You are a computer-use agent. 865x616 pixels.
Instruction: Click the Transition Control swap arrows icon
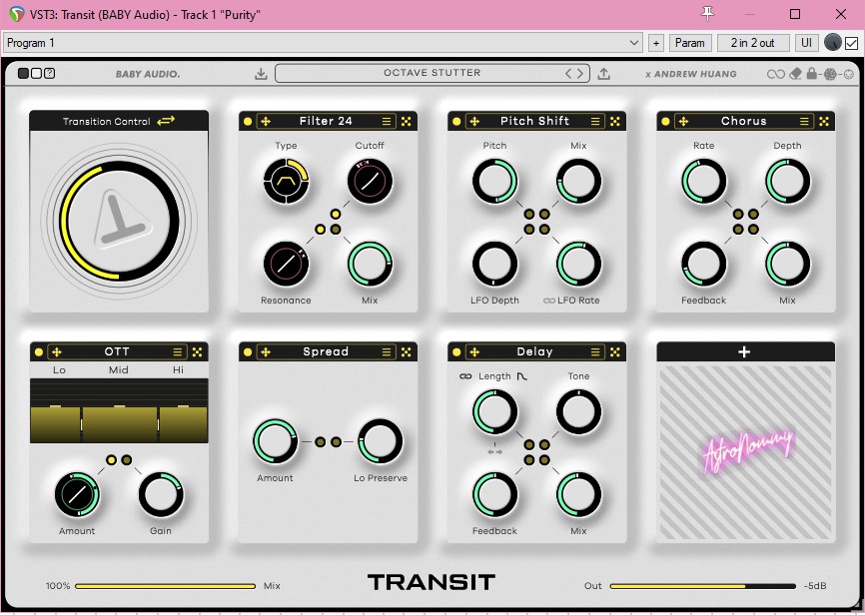(166, 121)
